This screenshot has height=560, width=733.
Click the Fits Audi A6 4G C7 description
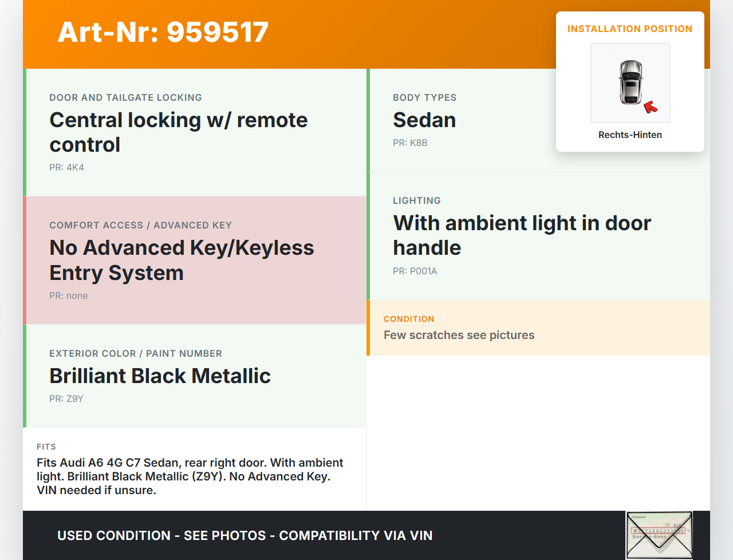point(190,476)
